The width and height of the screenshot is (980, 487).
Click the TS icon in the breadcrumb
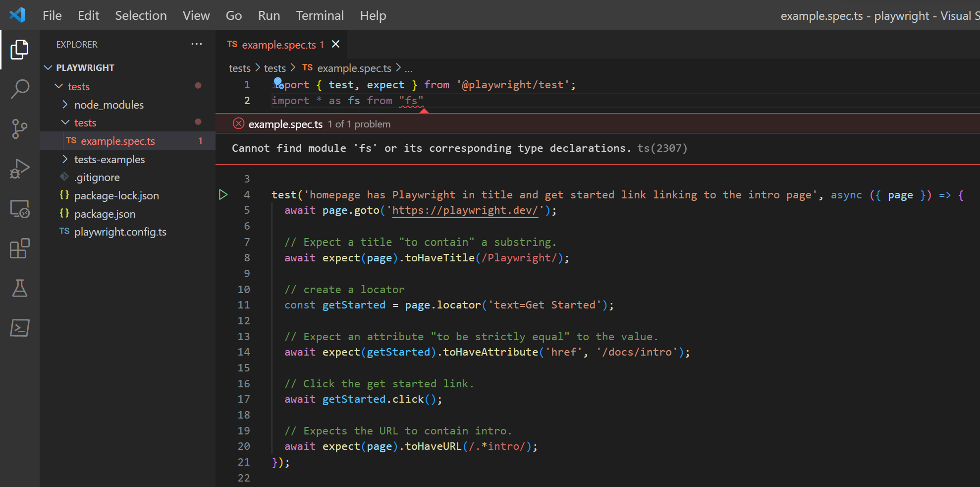pos(308,68)
